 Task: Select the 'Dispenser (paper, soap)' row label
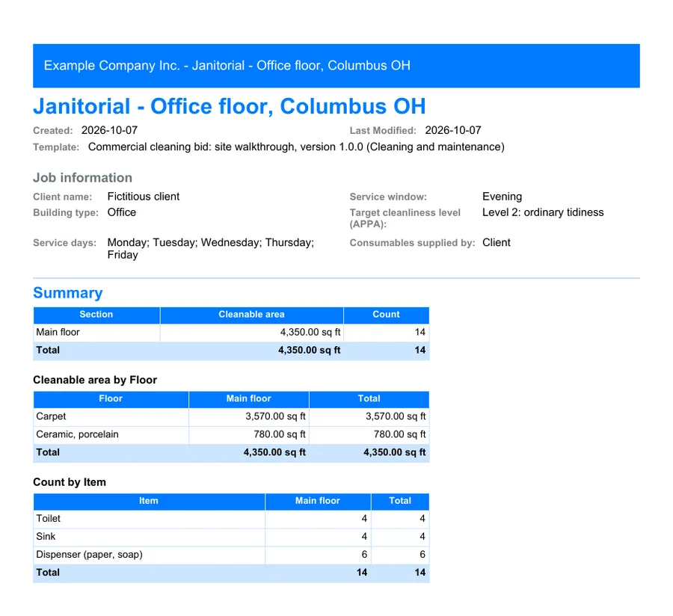pos(89,555)
